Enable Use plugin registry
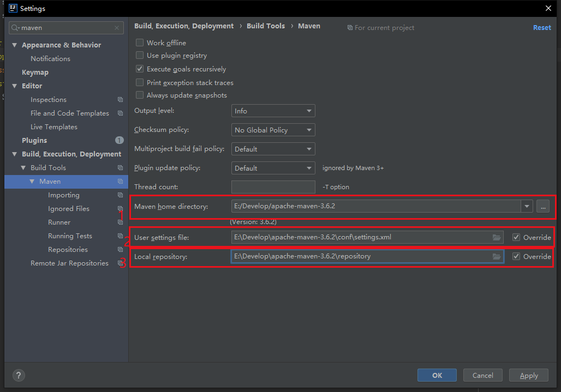Viewport: 561px width, 392px height. point(140,56)
